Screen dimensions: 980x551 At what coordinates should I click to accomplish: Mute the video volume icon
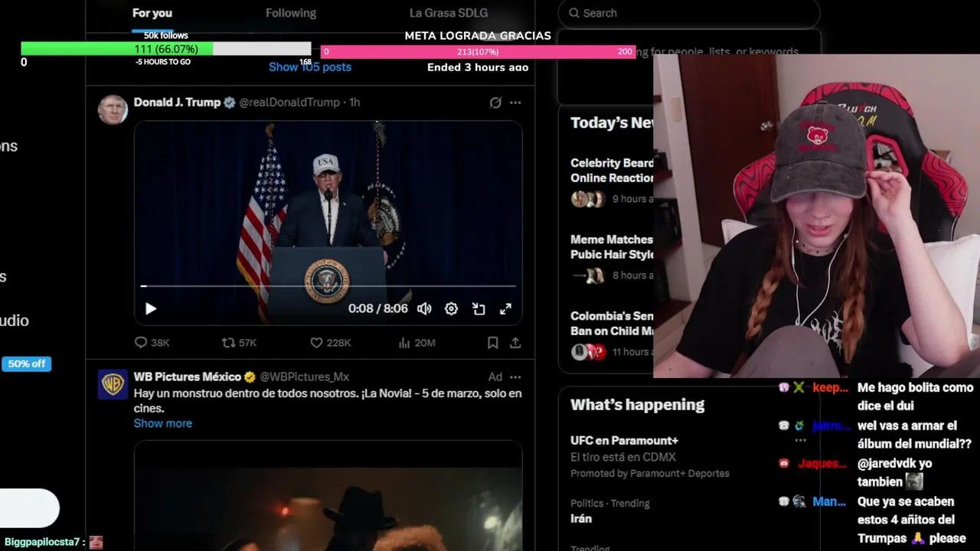tap(424, 309)
